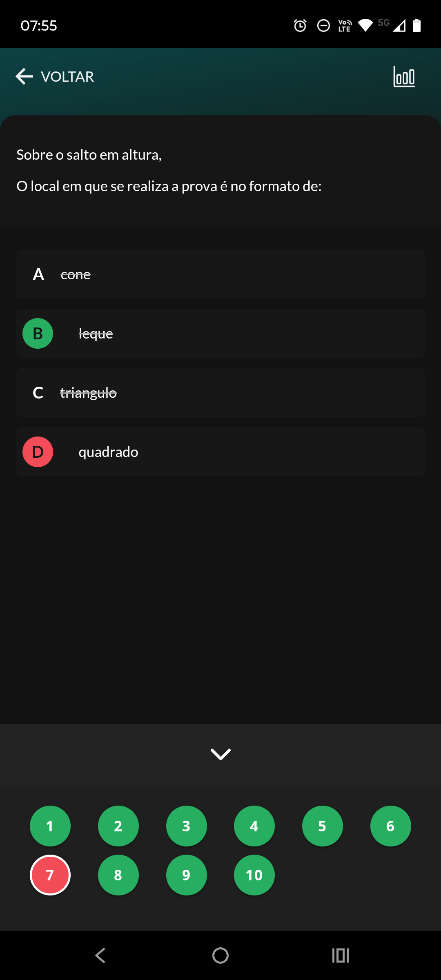The width and height of the screenshot is (441, 980).
Task: Navigate to question 5
Action: coord(322,826)
